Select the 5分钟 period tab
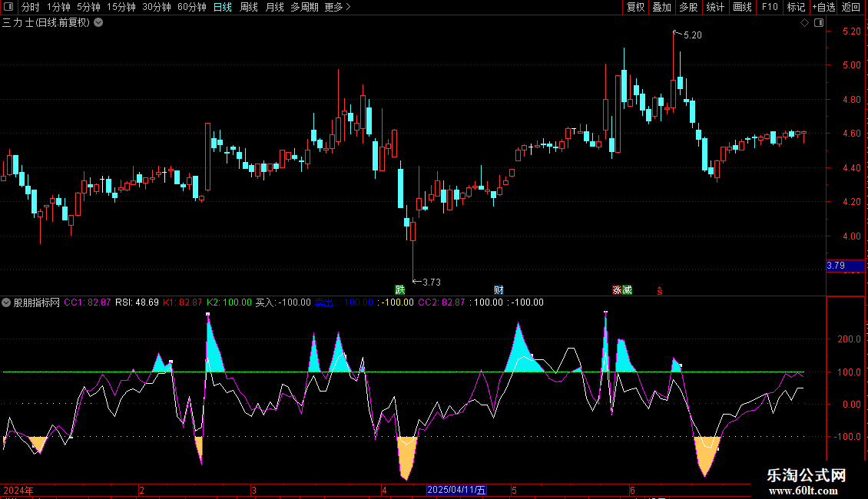Image resolution: width=868 pixels, height=499 pixels. point(88,7)
